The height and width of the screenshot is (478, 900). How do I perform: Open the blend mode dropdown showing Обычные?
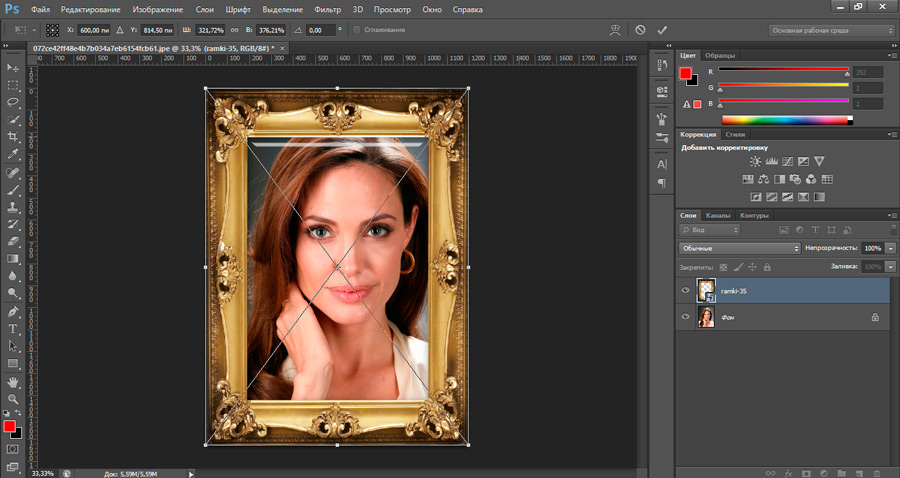(739, 247)
